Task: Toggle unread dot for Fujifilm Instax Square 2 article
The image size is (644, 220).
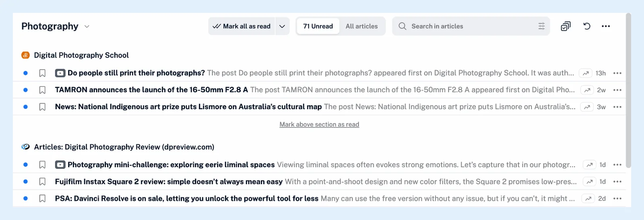Action: tap(25, 182)
